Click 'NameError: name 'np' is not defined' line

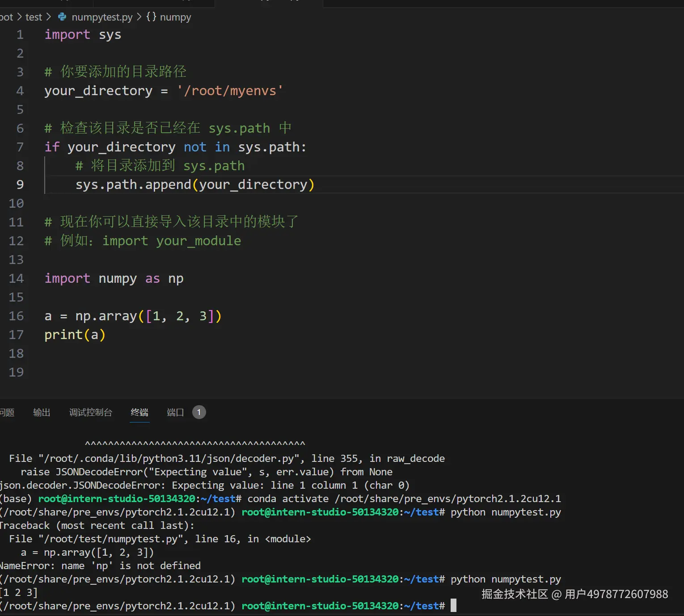tap(100, 566)
